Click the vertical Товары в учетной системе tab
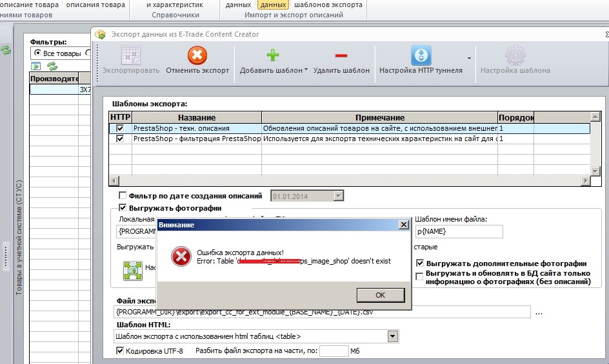Image resolution: width=609 pixels, height=364 pixels. pyautogui.click(x=19, y=238)
